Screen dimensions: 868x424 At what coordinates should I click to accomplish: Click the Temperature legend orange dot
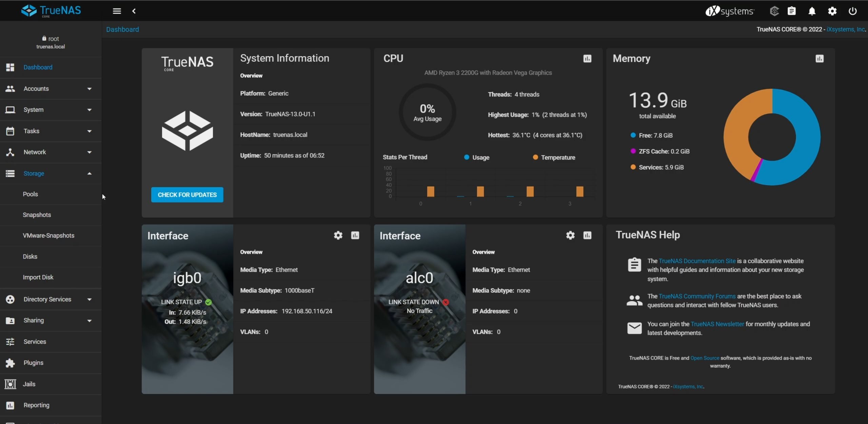(535, 157)
